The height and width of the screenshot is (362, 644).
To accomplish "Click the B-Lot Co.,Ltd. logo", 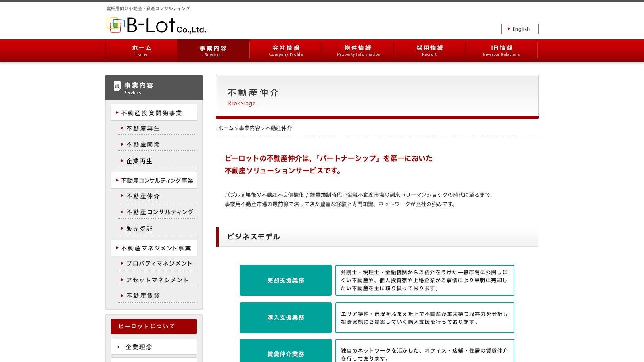I will 156,25.
